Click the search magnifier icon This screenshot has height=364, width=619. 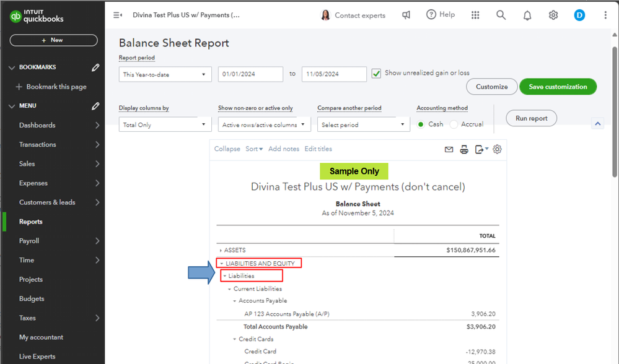click(x=501, y=15)
